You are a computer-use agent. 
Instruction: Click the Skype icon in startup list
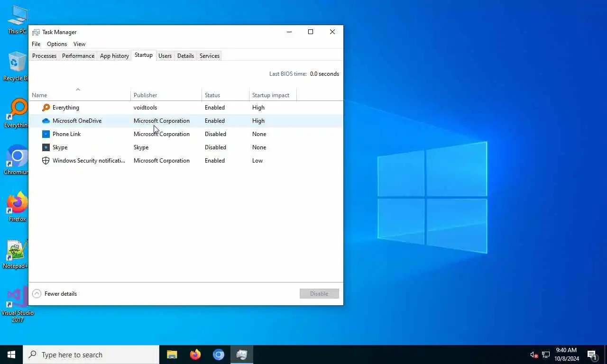[46, 147]
